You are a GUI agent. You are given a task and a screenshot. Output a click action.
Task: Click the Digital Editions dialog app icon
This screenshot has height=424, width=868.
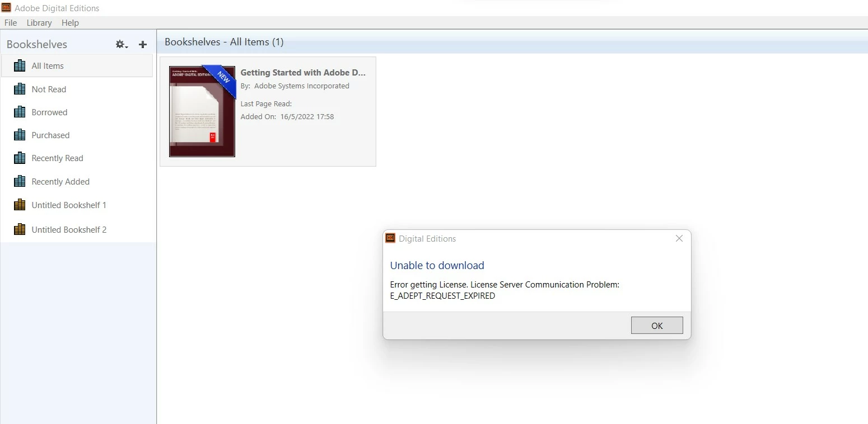click(x=390, y=238)
